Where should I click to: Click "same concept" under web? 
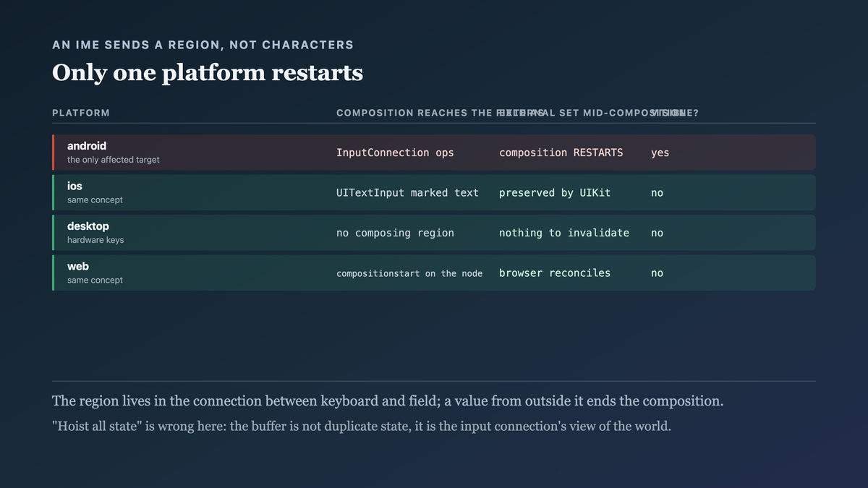click(95, 281)
